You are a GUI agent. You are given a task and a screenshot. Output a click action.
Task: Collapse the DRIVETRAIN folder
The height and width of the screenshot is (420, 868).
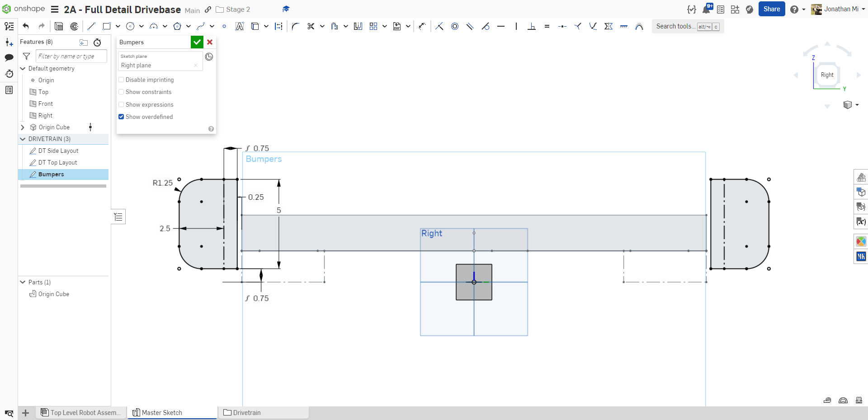point(23,139)
